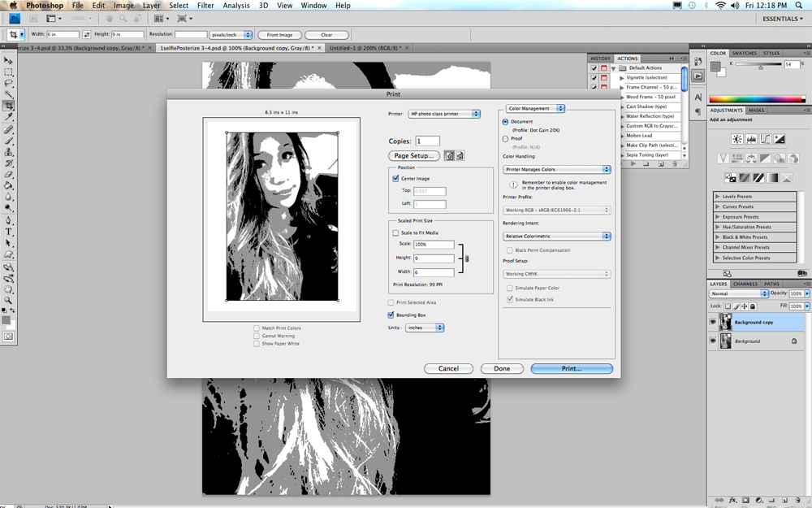Select the Horizontal Type tool
Image resolution: width=812 pixels, height=508 pixels.
pos(8,232)
